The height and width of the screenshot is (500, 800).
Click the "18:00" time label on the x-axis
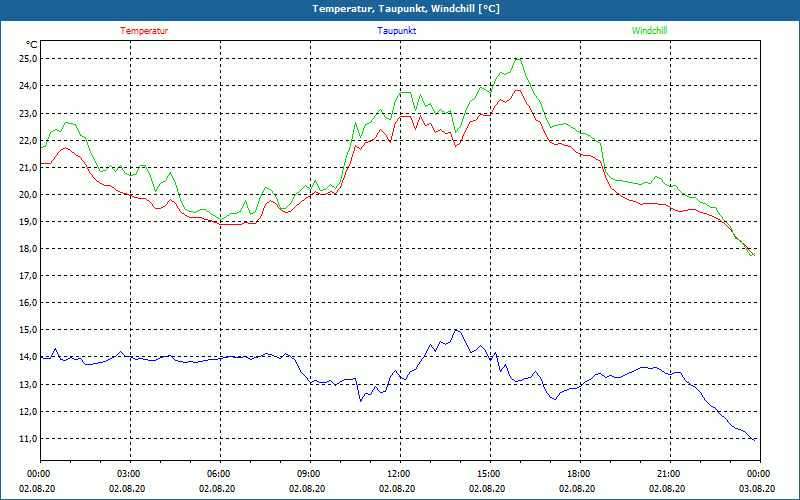click(580, 474)
